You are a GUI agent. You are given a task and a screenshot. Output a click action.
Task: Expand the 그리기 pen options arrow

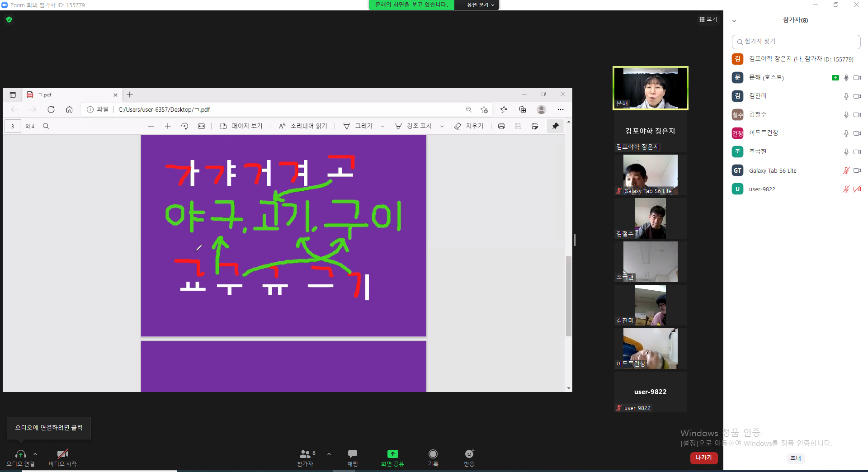(x=382, y=126)
